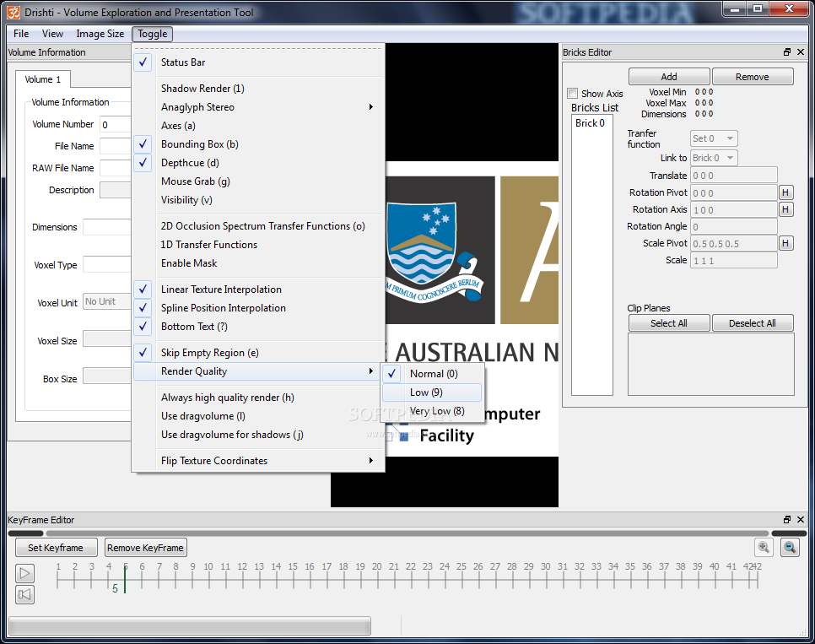Select 1D Transfer Functions
815x644 pixels.
click(x=258, y=245)
